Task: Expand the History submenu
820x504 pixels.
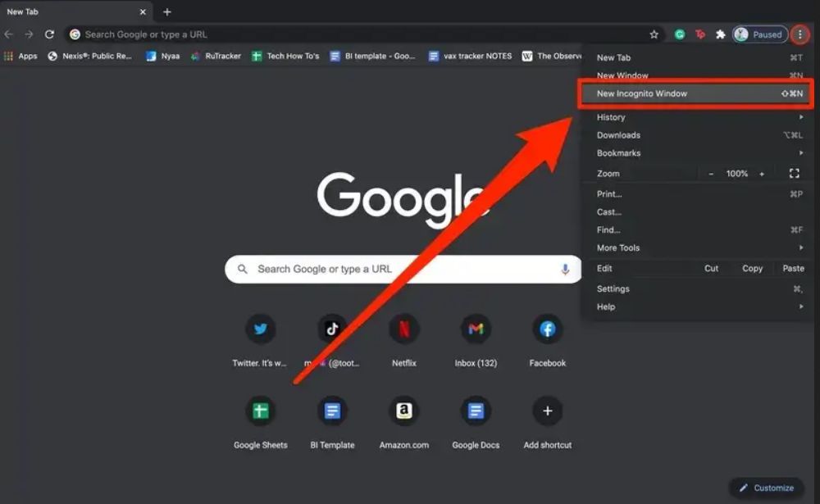Action: click(x=699, y=117)
